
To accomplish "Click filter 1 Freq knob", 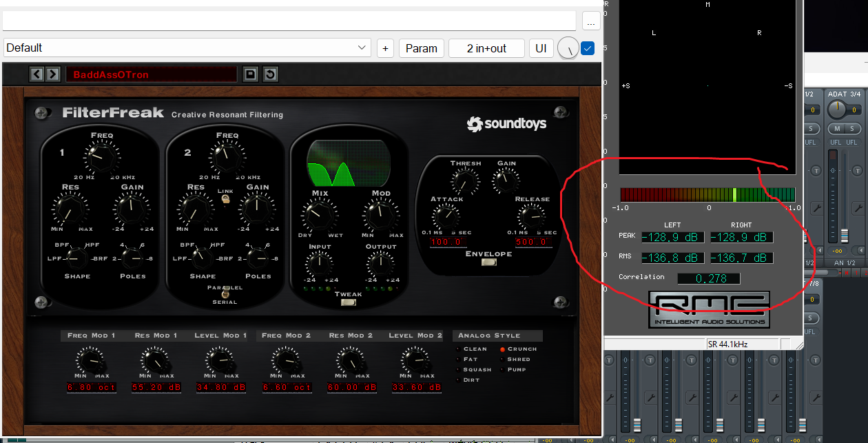I will tap(101, 159).
